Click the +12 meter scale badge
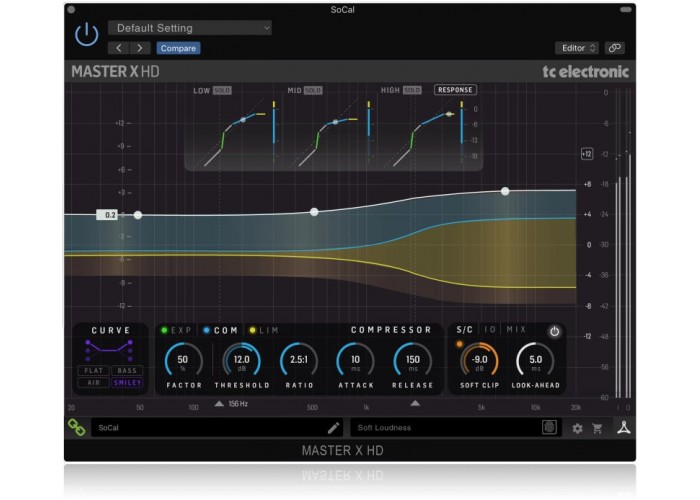The width and height of the screenshot is (700, 500). pyautogui.click(x=587, y=154)
